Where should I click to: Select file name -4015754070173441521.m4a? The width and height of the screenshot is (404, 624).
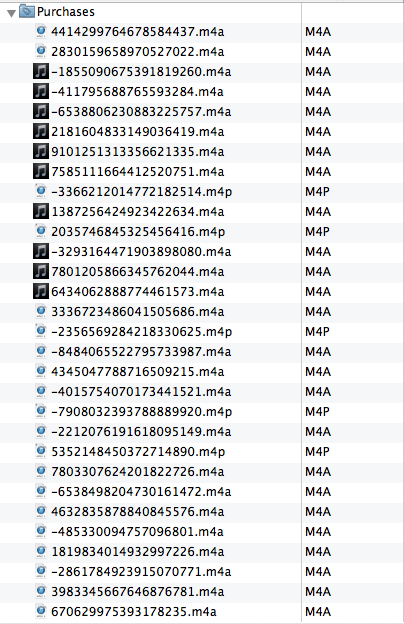click(x=141, y=392)
